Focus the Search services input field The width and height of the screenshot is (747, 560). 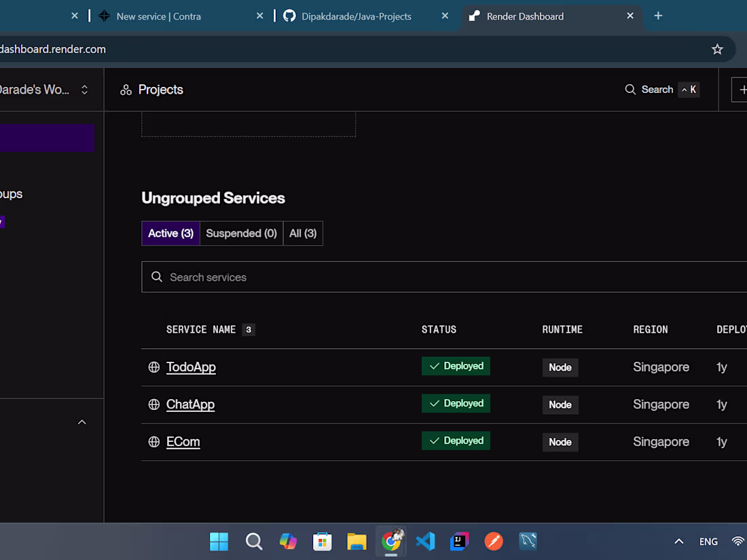[x=444, y=277]
